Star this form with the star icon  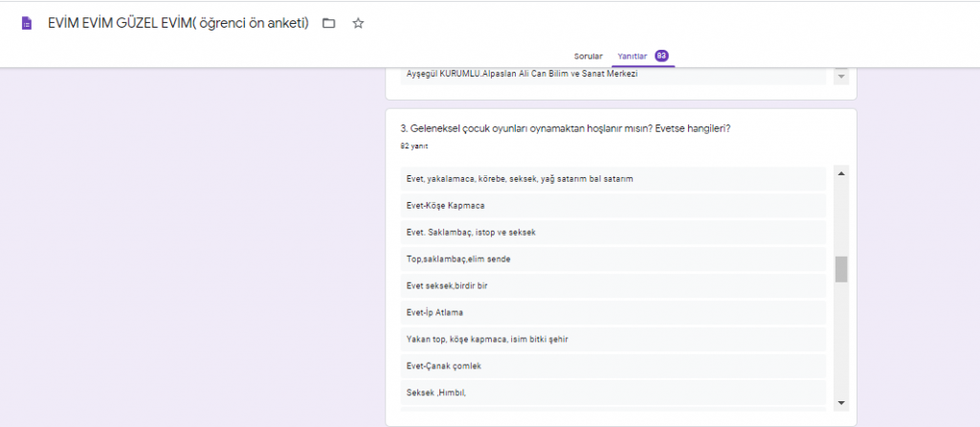point(358,23)
